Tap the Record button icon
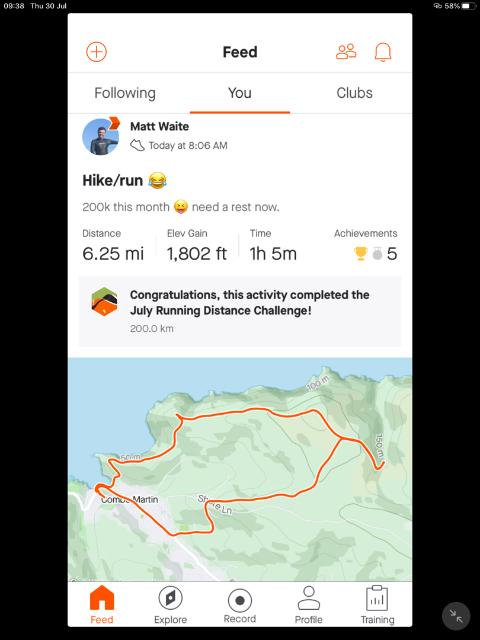Viewport: 480px width, 640px height. click(240, 600)
